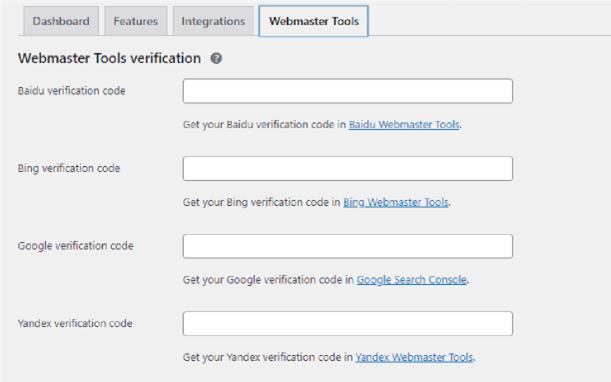Screen dimensions: 611x382
Task: Focus the Bing verification code field
Action: tap(348, 168)
